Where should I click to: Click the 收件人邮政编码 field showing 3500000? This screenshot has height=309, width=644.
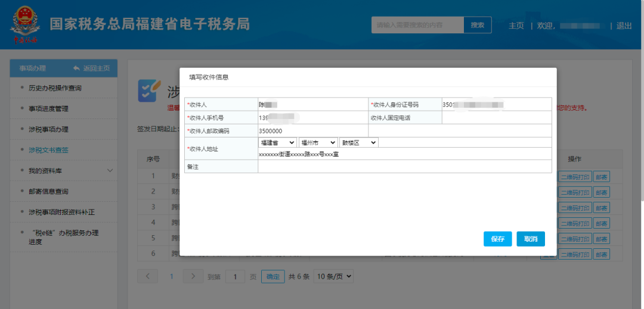(313, 131)
